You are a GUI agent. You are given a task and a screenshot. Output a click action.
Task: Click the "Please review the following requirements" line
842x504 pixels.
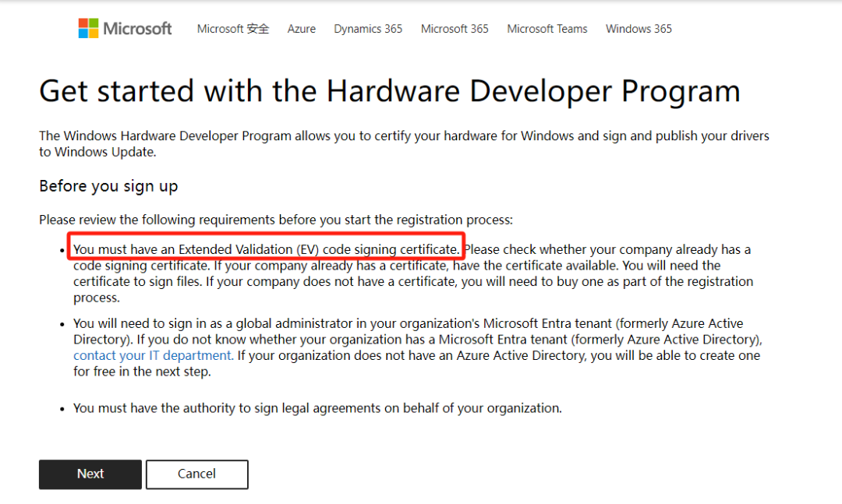[276, 220]
